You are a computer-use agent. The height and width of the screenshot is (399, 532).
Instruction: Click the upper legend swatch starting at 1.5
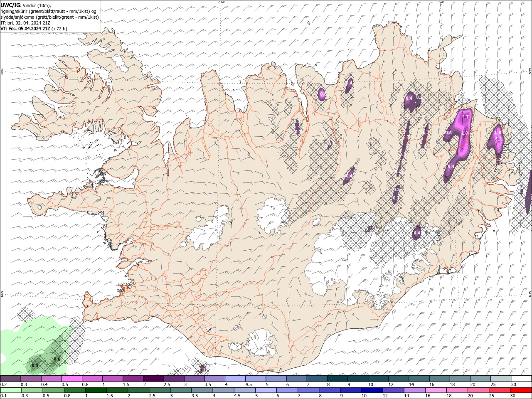133,379
